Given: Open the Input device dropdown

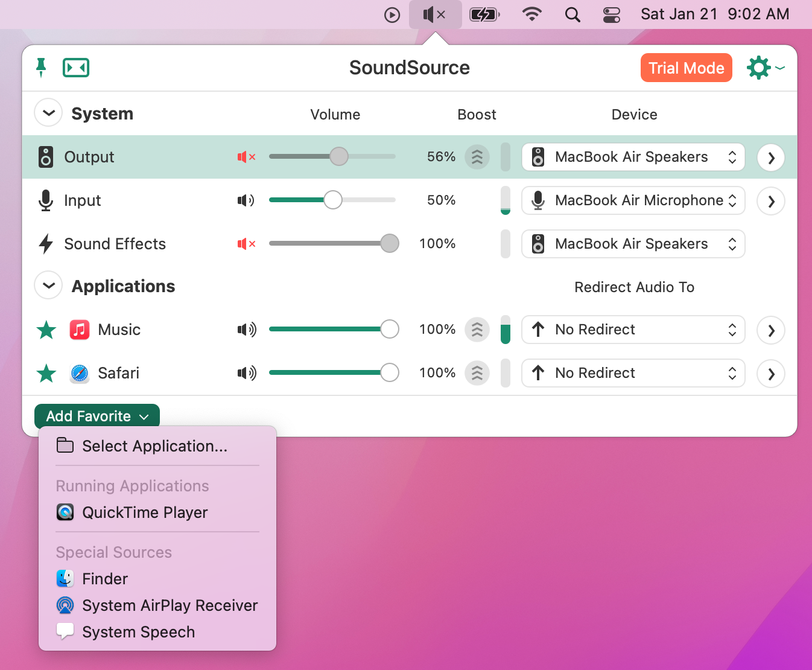Looking at the screenshot, I should pyautogui.click(x=633, y=200).
